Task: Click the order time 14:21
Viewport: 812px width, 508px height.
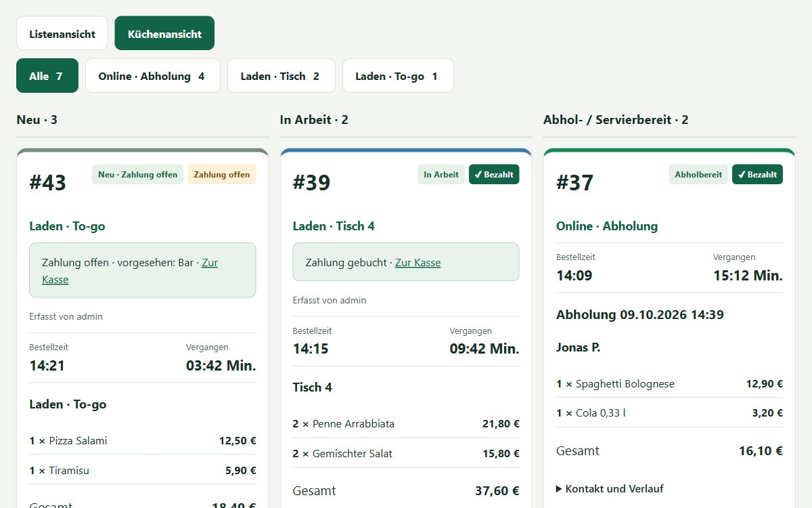Action: click(x=48, y=366)
